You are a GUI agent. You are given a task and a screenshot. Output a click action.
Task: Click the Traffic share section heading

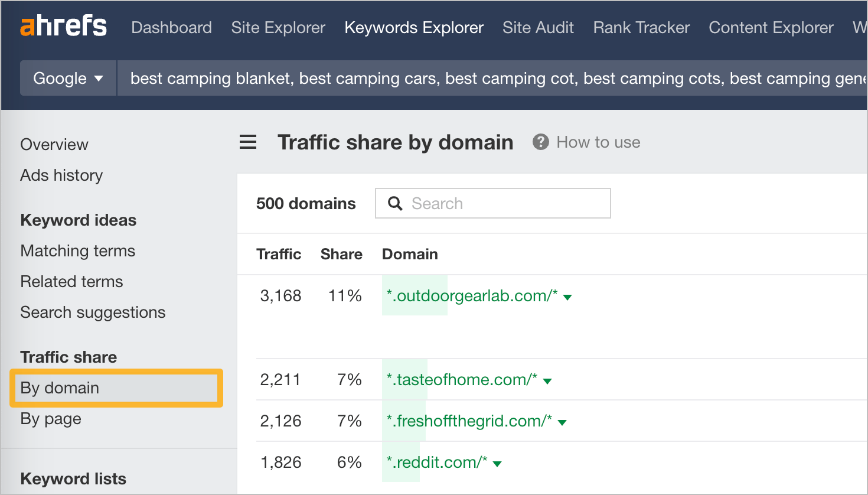(68, 357)
